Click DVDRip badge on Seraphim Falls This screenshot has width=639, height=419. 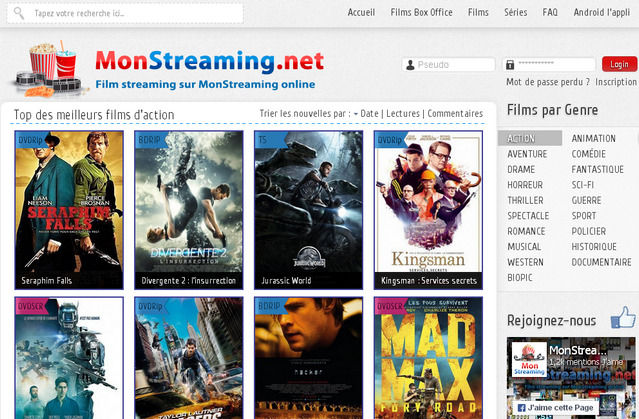pos(31,140)
